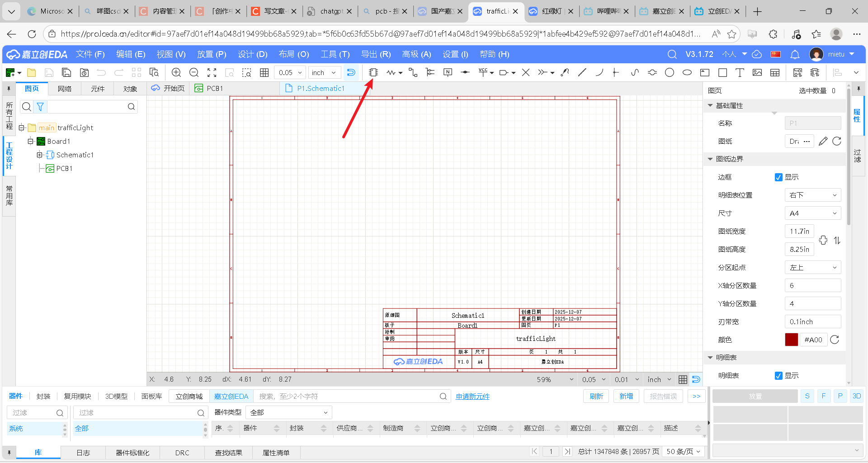Click the pencil edit icon for 图纸
868x463 pixels.
(x=823, y=141)
